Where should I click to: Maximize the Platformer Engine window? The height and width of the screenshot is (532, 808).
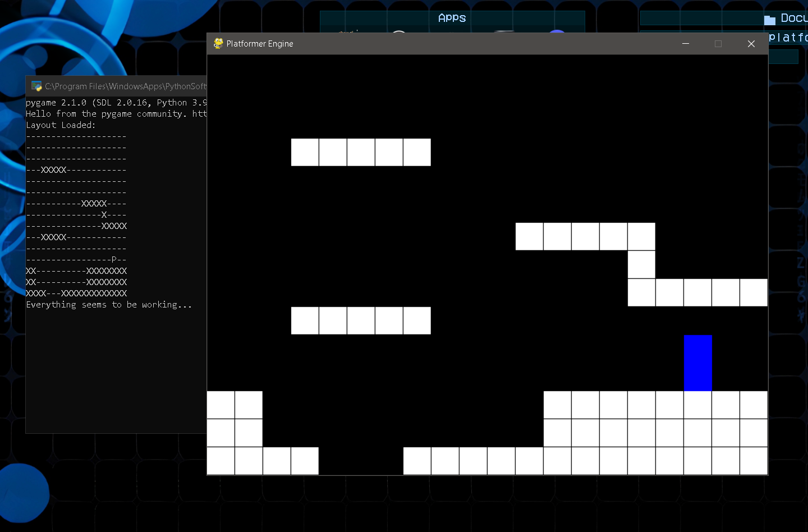[x=718, y=43]
